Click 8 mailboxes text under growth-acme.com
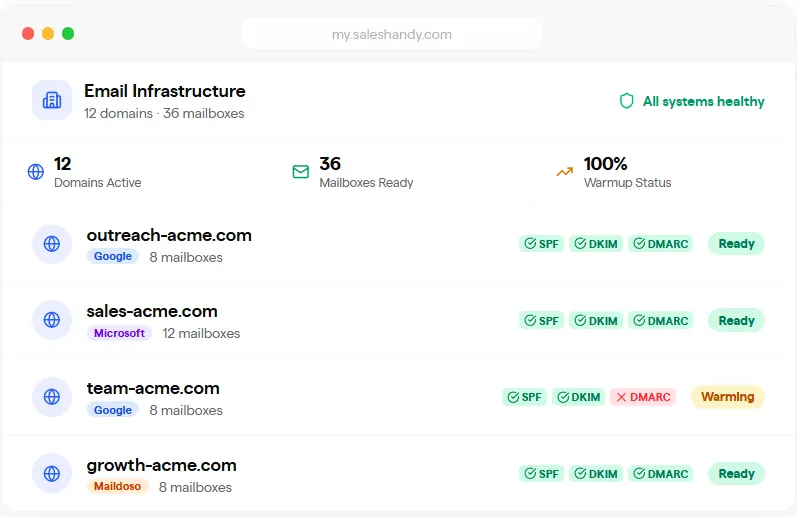The height and width of the screenshot is (517, 797). coord(195,487)
